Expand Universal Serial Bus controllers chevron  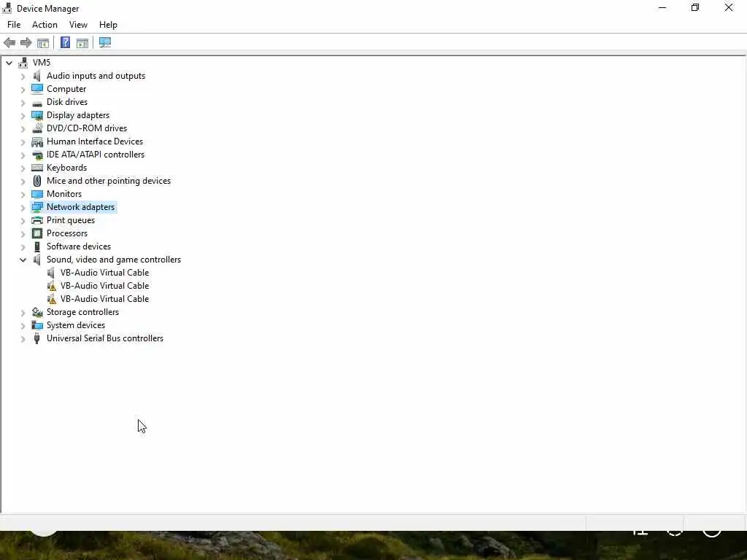click(23, 339)
